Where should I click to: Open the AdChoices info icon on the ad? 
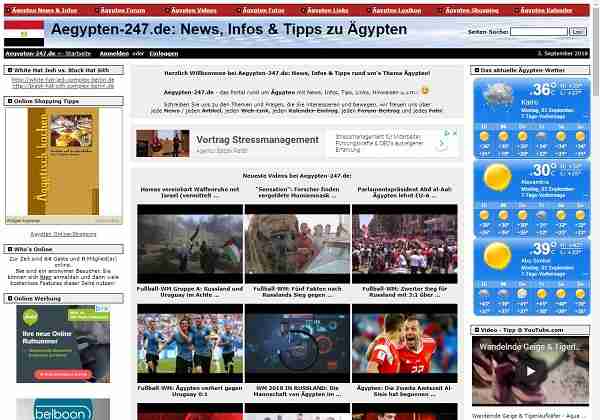click(x=447, y=133)
